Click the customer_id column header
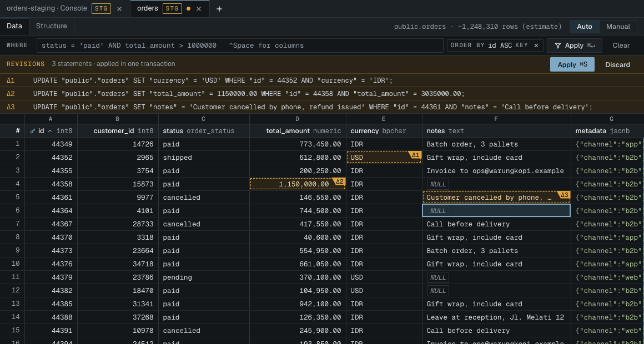Screen dimensions: 644x344 tap(118, 131)
